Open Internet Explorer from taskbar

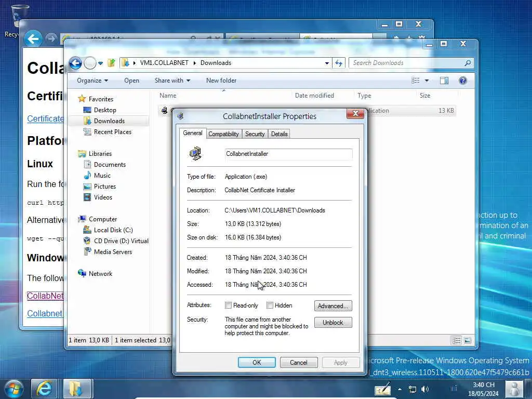[44, 389]
